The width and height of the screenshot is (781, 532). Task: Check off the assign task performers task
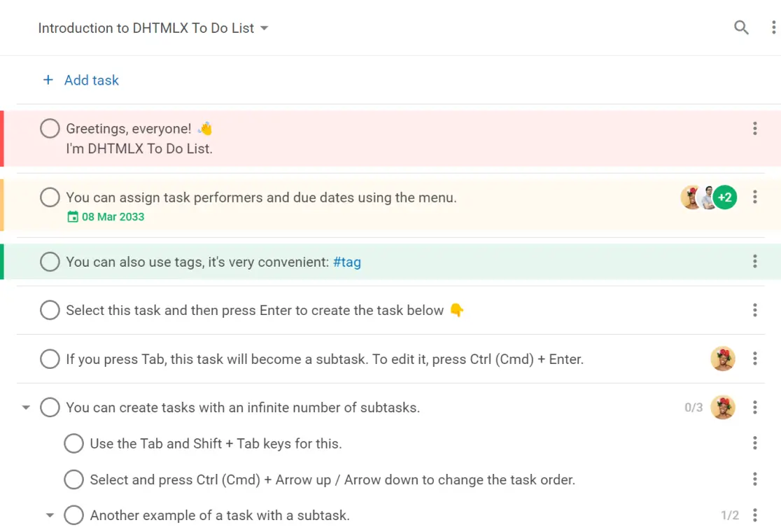[50, 197]
